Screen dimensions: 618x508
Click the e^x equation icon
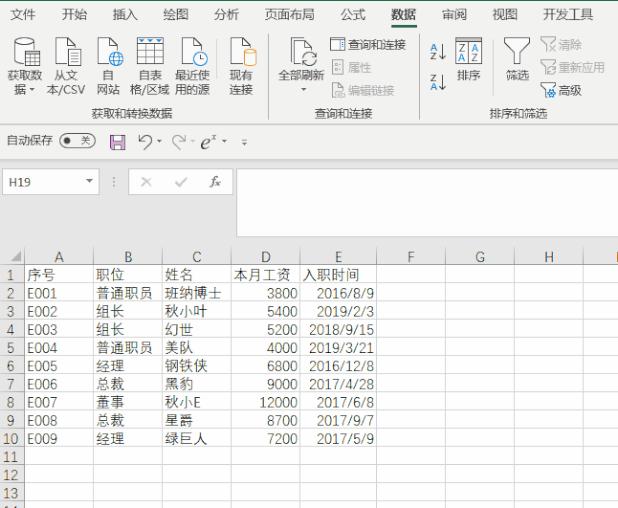pyautogui.click(x=208, y=141)
